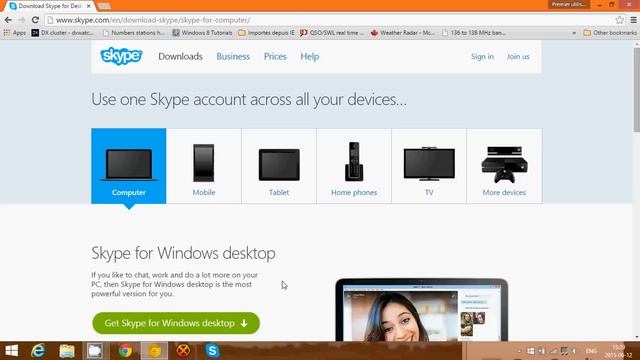The width and height of the screenshot is (640, 360).
Task: Open the Windows 8 Tutorials bookmark
Action: click(x=202, y=33)
